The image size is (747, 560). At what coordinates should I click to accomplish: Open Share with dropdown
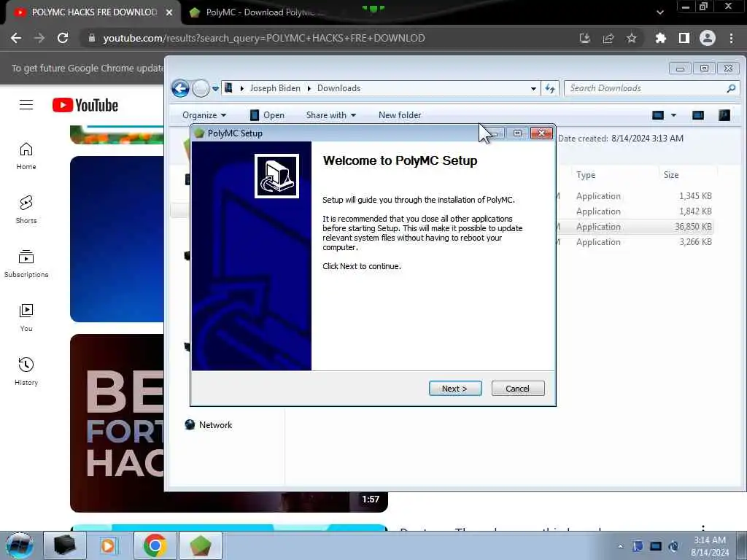[331, 115]
